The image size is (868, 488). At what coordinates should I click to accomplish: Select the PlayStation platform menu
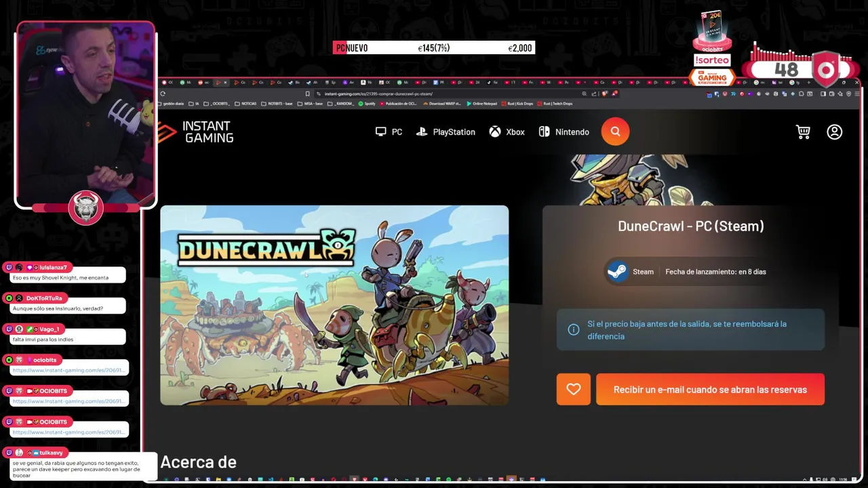click(446, 131)
